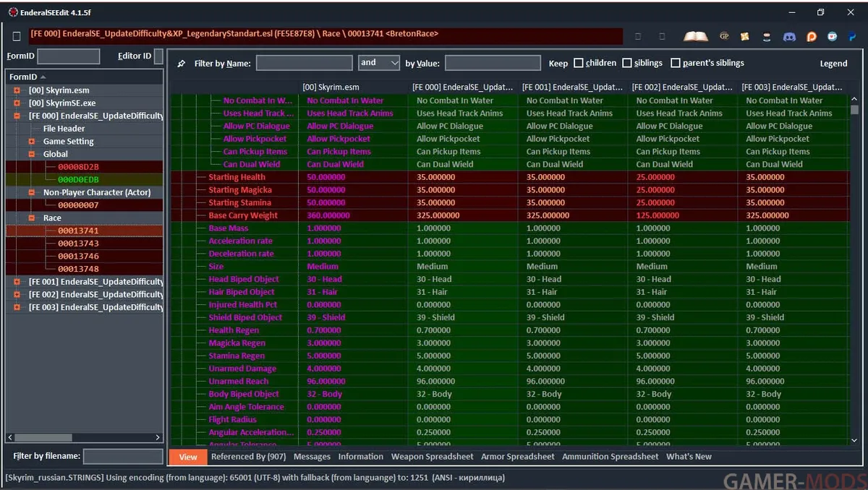Screen dimensions: 868x490
Task: Click the Ko-fi cup icon
Action: tap(833, 36)
